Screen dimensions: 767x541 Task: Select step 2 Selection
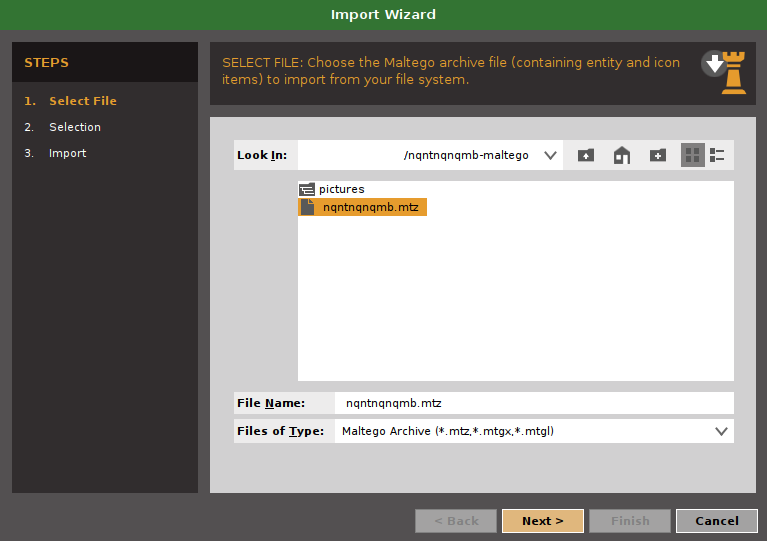pyautogui.click(x=63, y=127)
